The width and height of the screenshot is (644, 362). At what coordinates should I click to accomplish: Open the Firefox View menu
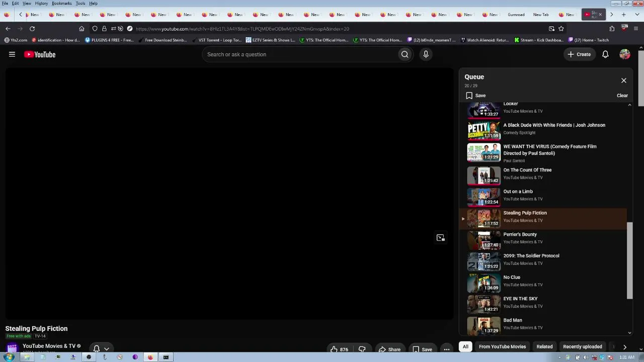click(27, 4)
